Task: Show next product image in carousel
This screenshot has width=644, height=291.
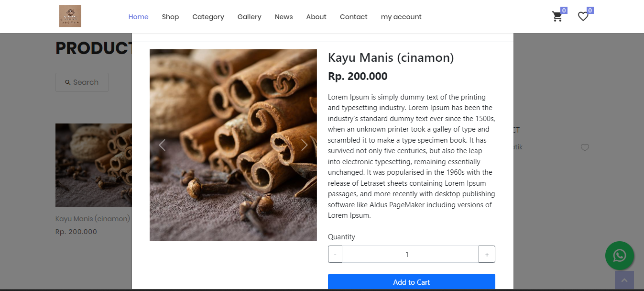Action: click(x=304, y=145)
